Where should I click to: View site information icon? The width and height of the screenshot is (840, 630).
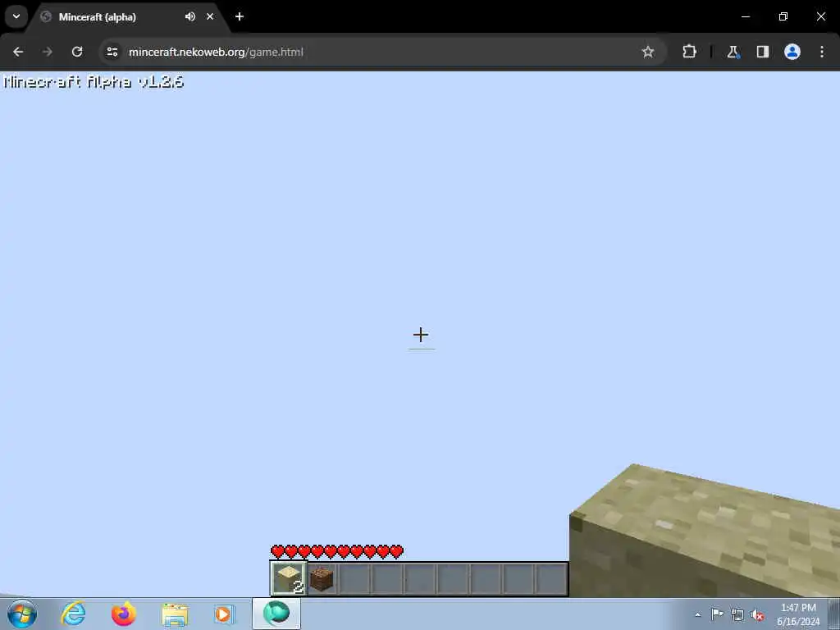click(112, 52)
